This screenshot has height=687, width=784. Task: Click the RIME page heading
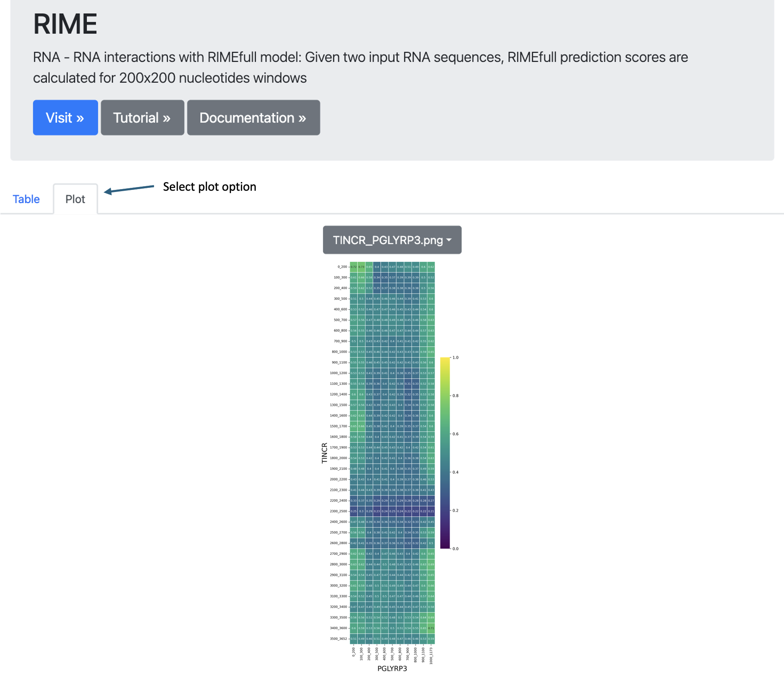[x=65, y=24]
